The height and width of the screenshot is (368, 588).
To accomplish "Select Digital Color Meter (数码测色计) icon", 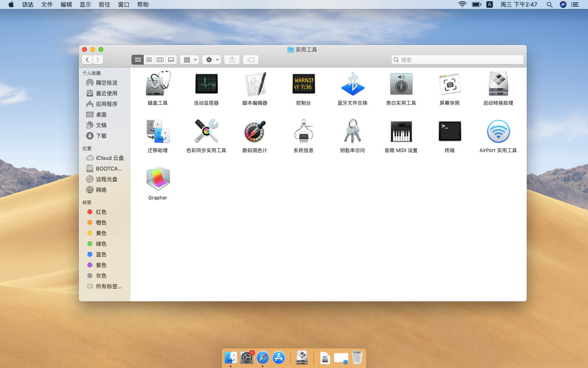I will (x=255, y=131).
